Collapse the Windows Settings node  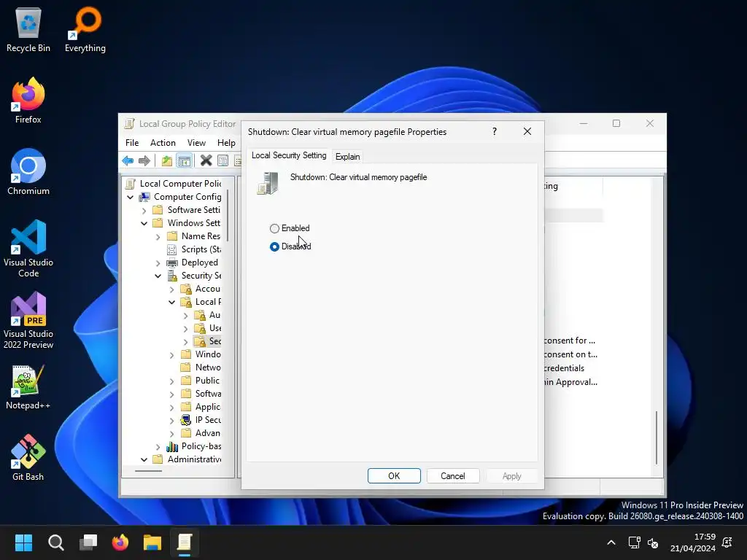144,223
